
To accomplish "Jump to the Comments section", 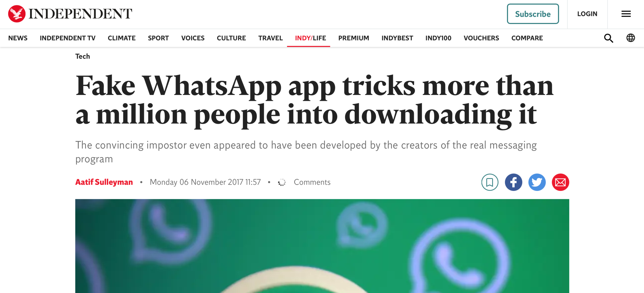I will [x=312, y=182].
